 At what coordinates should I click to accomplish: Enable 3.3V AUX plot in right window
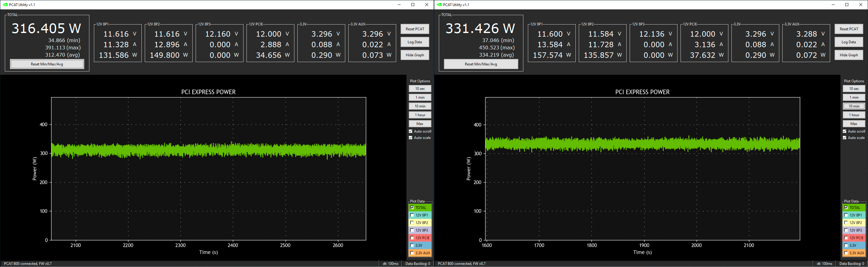[846, 253]
